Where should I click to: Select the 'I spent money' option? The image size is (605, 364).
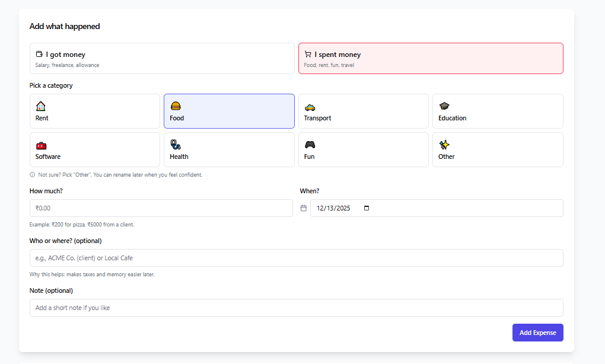tap(431, 58)
